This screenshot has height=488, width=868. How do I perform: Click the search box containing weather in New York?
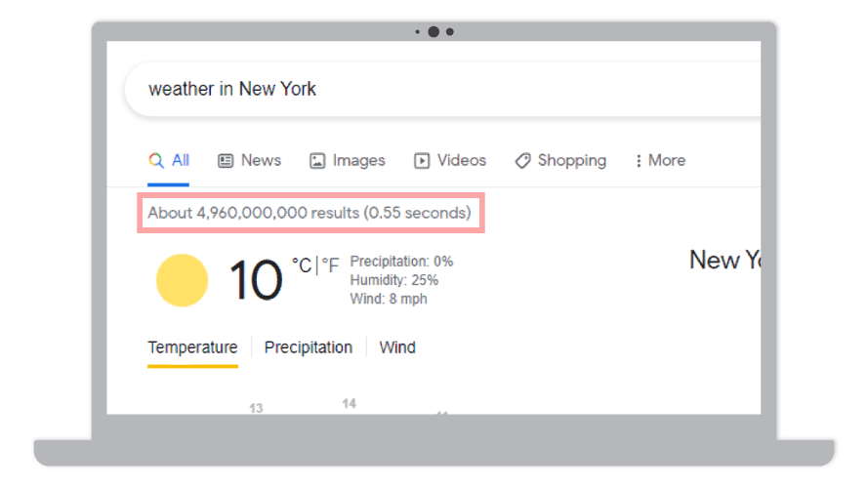[x=443, y=89]
